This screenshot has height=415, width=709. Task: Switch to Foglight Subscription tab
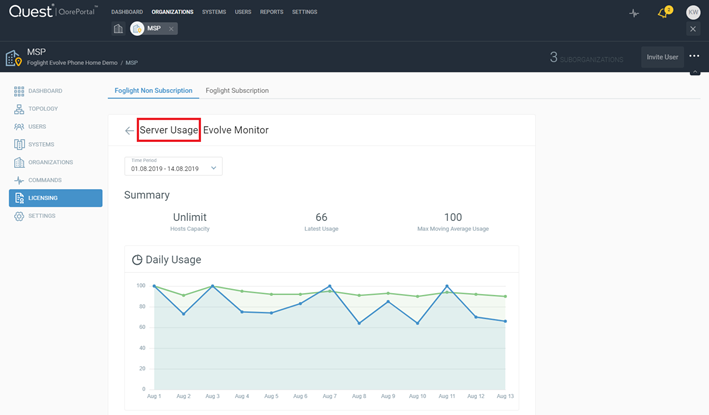[x=237, y=91]
